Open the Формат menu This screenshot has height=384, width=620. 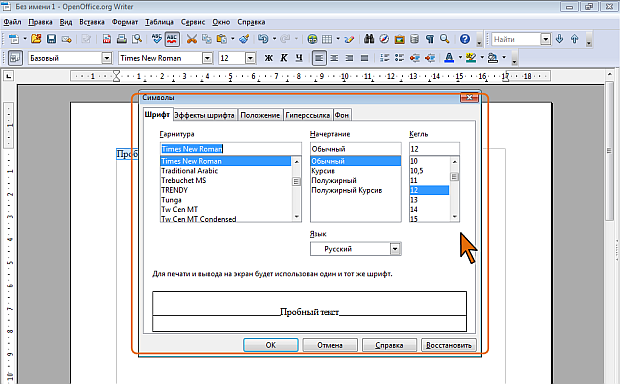(125, 22)
